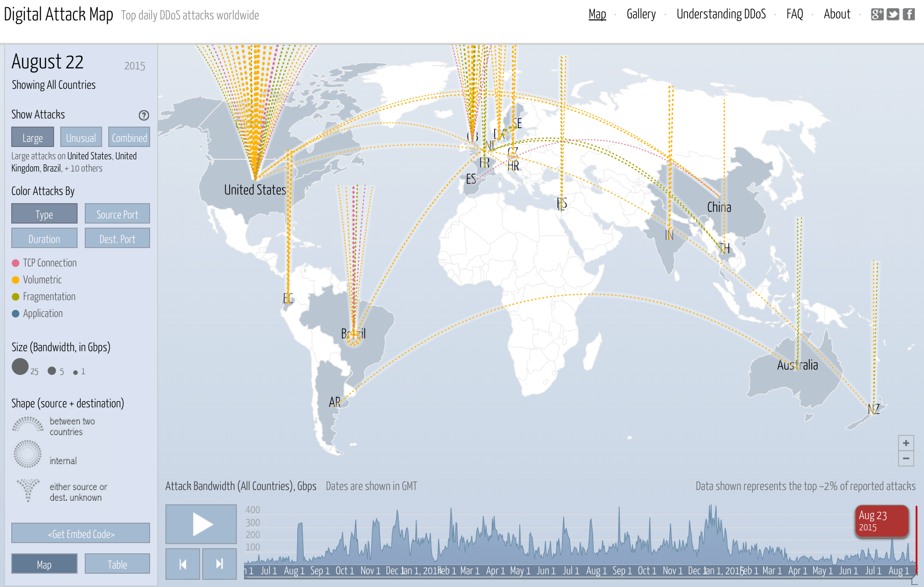Open the FAQ link
This screenshot has width=924, height=587.
click(x=794, y=14)
